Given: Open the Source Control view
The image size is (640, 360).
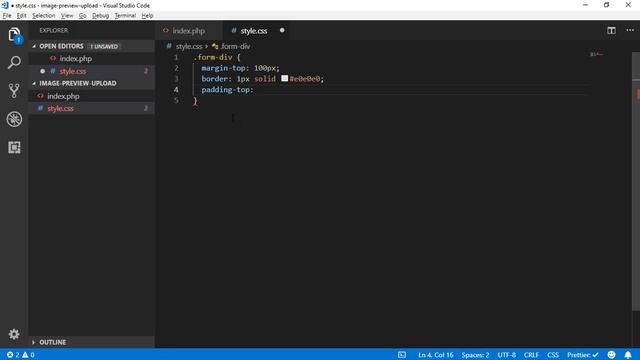Looking at the screenshot, I should [x=14, y=91].
